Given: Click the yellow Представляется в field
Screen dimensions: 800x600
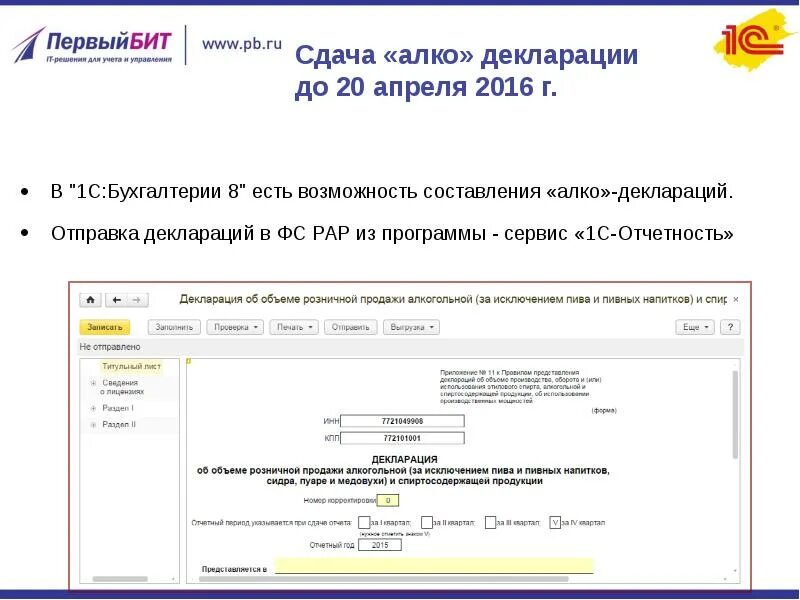Looking at the screenshot, I should [434, 566].
